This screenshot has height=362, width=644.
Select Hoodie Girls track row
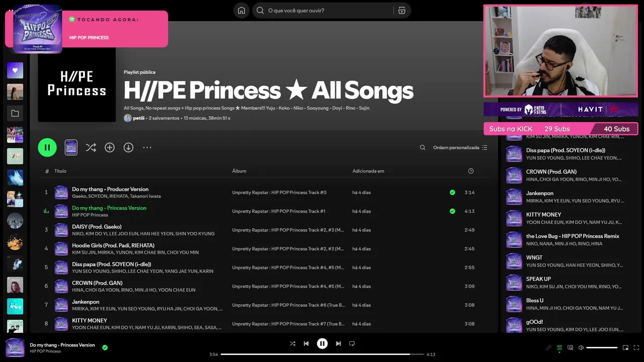click(x=264, y=249)
